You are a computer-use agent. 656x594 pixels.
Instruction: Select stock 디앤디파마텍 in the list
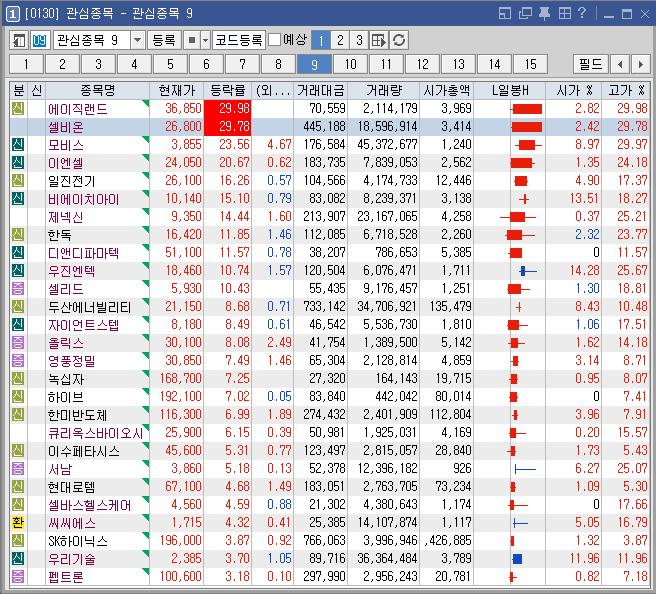click(x=84, y=253)
